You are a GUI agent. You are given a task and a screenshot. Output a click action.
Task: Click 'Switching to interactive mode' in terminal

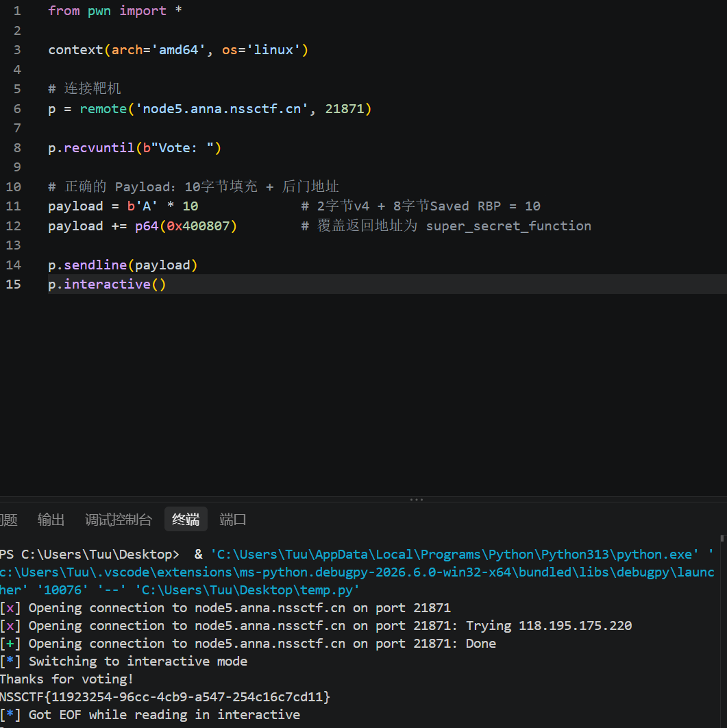tap(138, 661)
